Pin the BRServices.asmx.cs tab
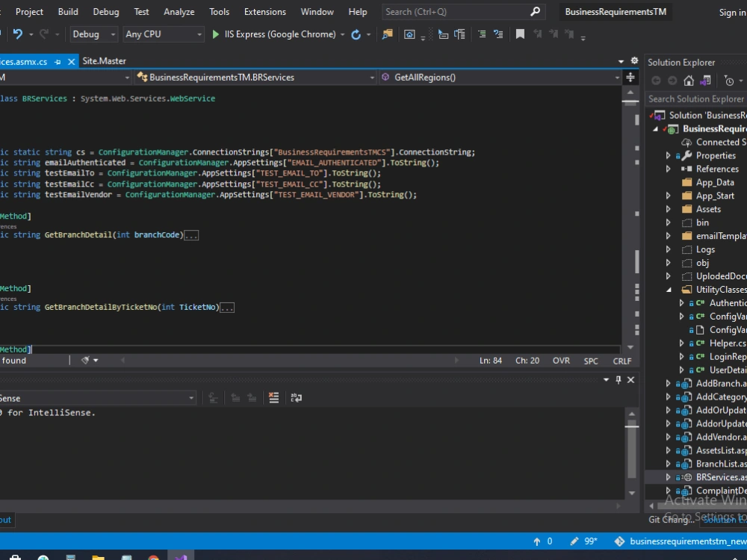The image size is (747, 560). pos(58,62)
